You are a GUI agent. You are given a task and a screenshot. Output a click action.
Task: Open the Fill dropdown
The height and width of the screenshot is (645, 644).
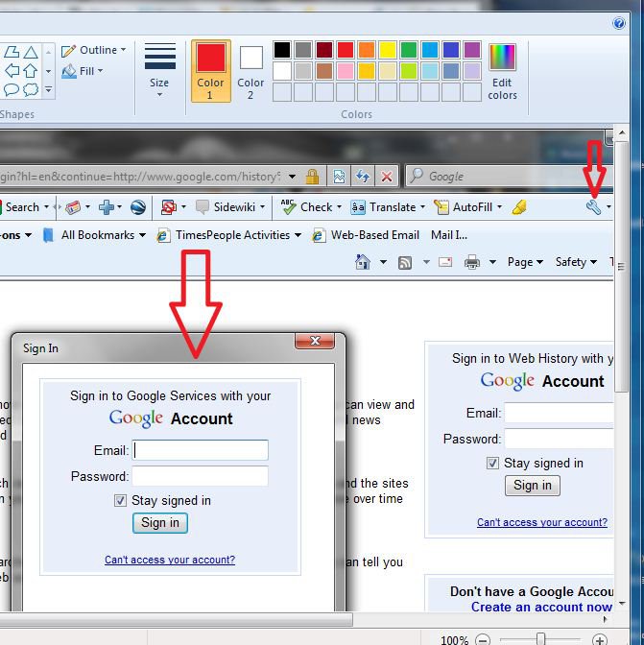pyautogui.click(x=83, y=71)
